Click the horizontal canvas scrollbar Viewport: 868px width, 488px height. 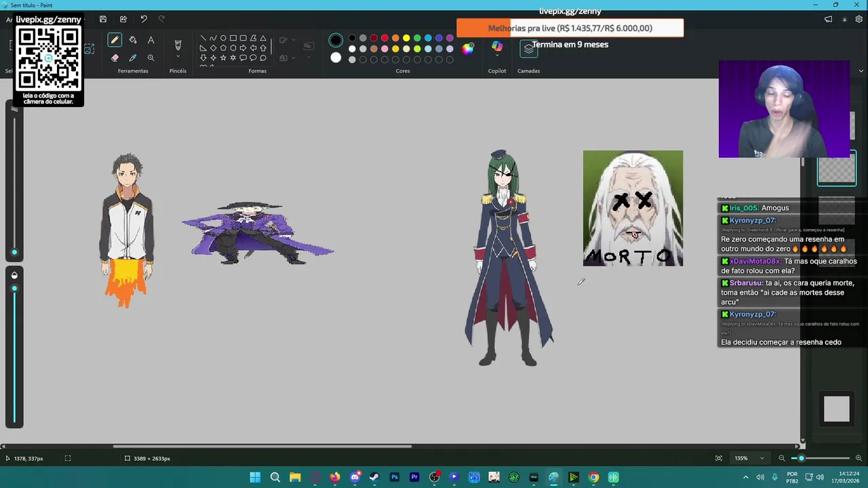click(262, 446)
